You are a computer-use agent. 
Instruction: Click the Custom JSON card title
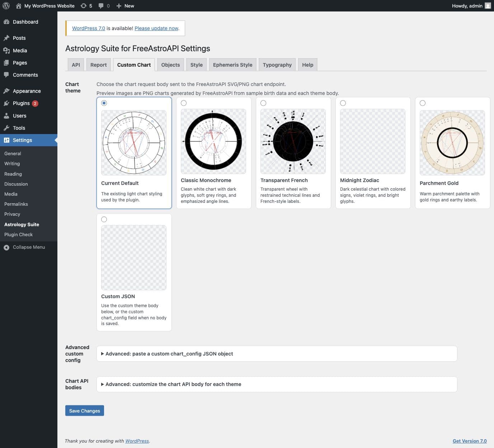click(x=118, y=296)
